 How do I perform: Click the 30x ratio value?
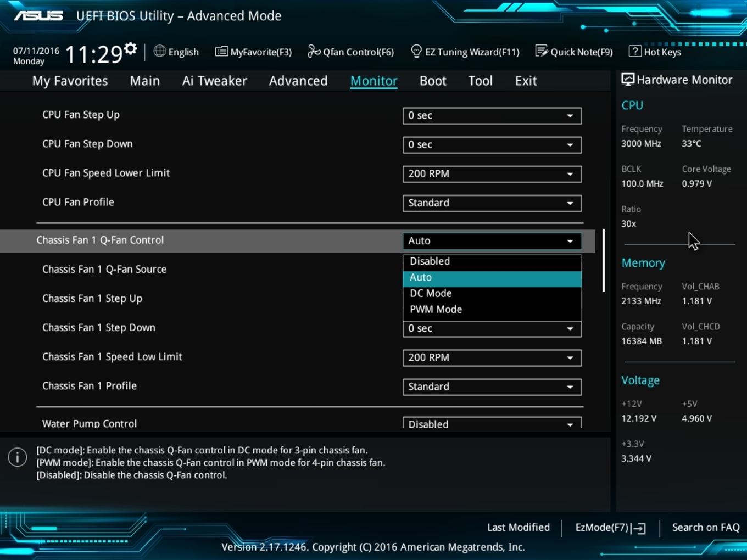click(x=628, y=223)
